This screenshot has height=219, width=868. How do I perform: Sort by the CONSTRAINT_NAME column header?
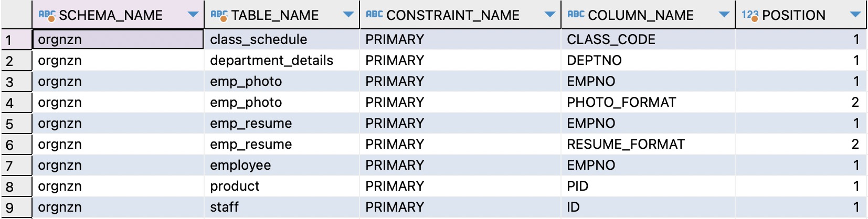[453, 15]
